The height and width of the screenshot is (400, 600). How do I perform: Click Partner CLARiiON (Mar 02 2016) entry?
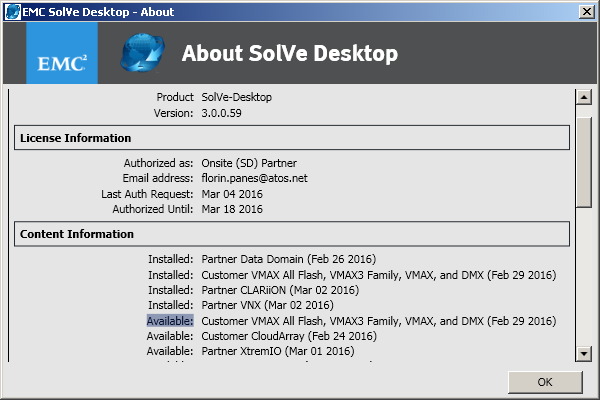[x=280, y=290]
